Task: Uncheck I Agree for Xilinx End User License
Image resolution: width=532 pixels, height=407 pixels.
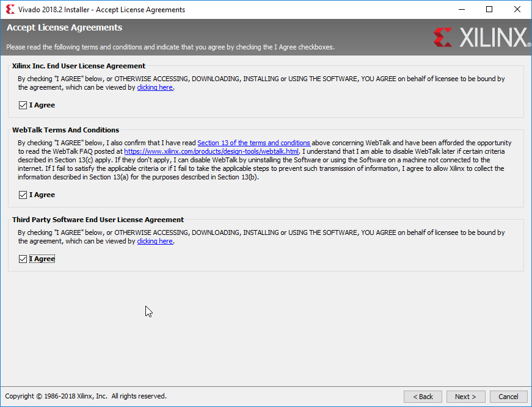Action: point(23,105)
